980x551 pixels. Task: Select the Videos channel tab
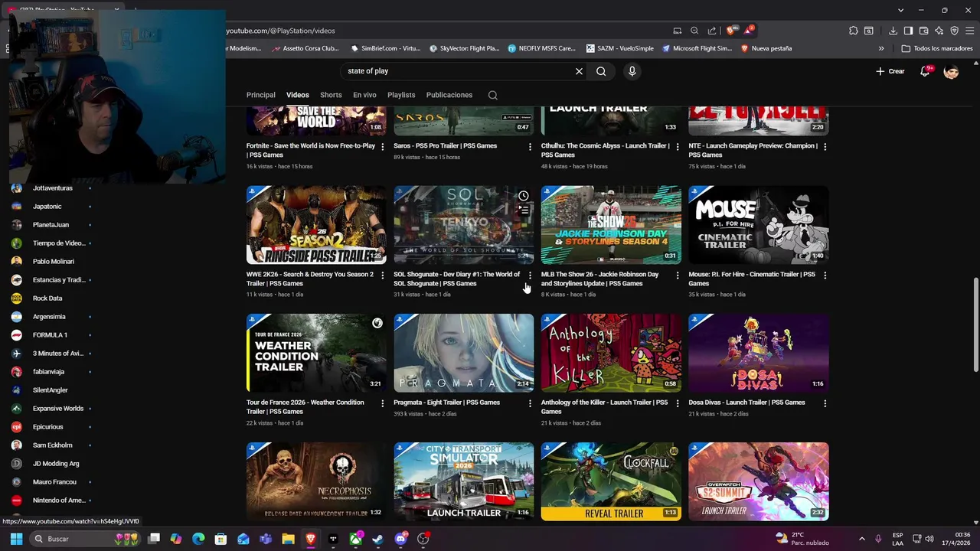pyautogui.click(x=298, y=95)
